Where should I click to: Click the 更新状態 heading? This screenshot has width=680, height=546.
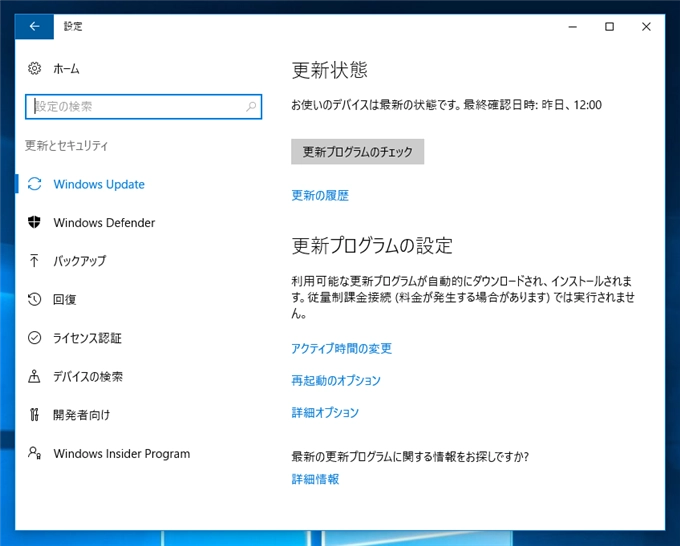(x=330, y=70)
